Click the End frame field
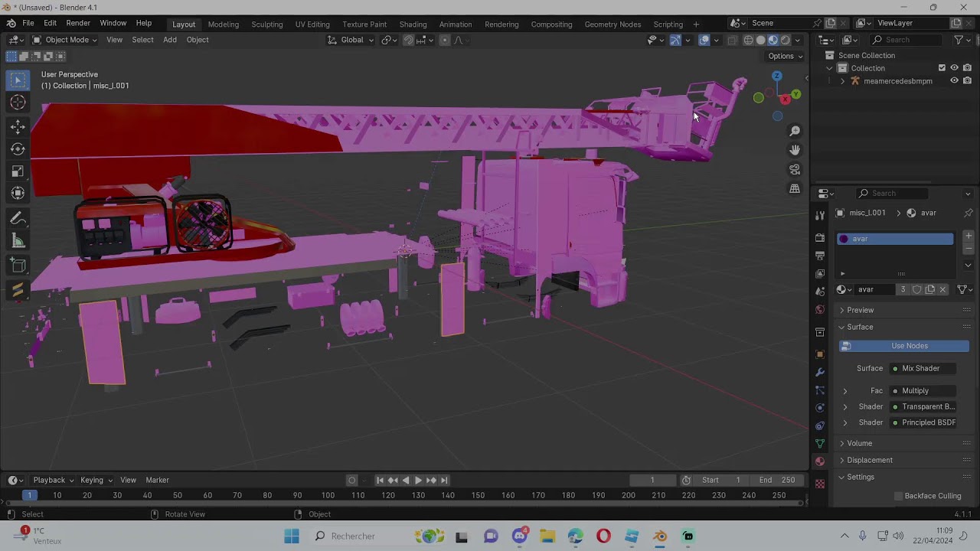Screen dimensions: 980x551 pyautogui.click(x=777, y=480)
